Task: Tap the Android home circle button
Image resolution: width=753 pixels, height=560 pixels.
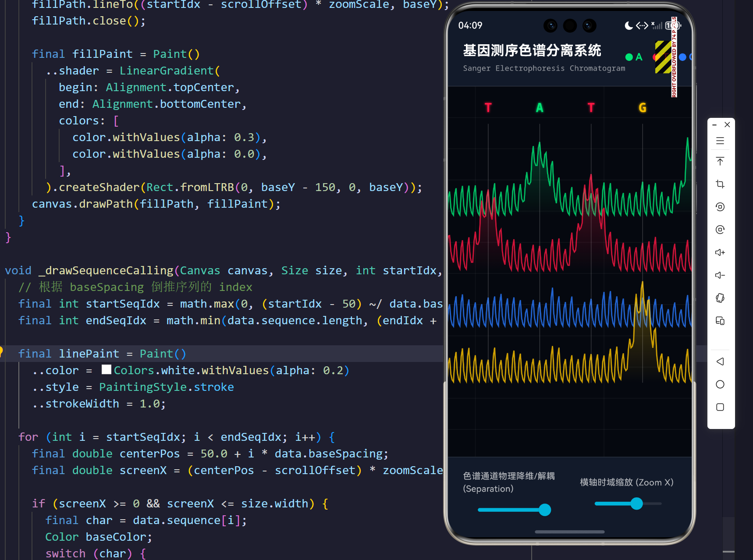Action: coord(720,384)
